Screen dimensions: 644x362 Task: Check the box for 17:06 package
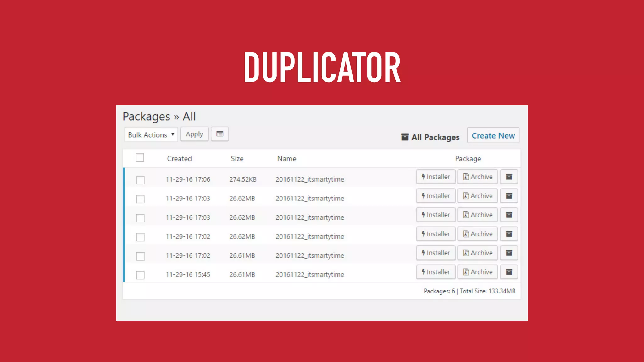(x=140, y=180)
